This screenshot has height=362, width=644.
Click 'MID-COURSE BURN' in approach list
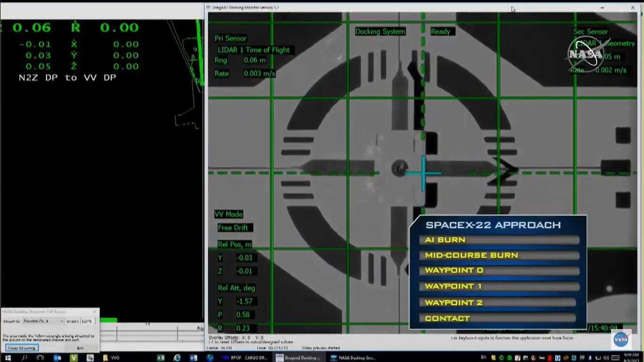471,255
